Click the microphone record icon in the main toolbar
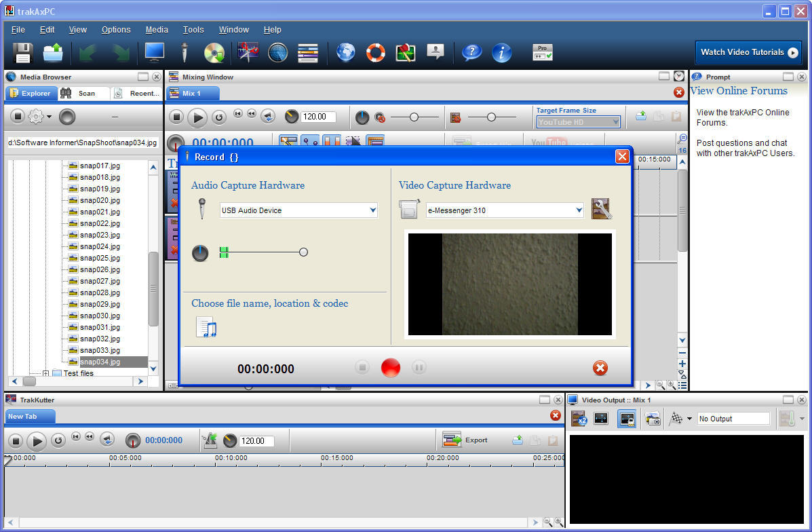This screenshot has height=532, width=812. pyautogui.click(x=184, y=53)
